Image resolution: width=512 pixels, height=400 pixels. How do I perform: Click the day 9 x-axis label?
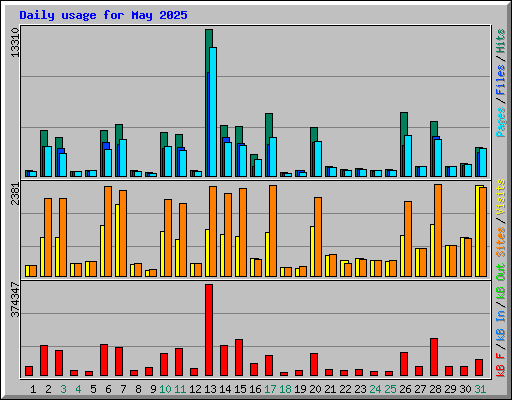(x=153, y=389)
